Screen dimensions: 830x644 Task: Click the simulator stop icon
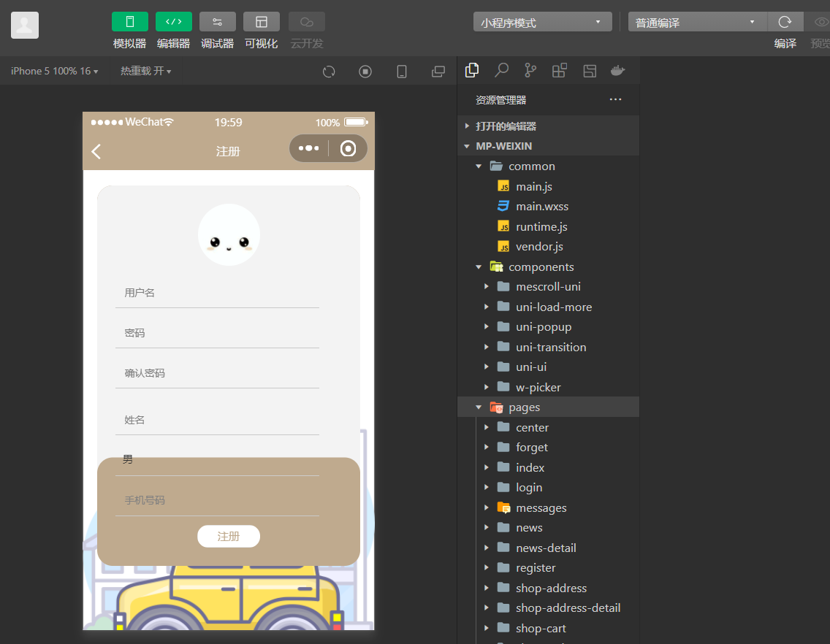click(x=365, y=72)
